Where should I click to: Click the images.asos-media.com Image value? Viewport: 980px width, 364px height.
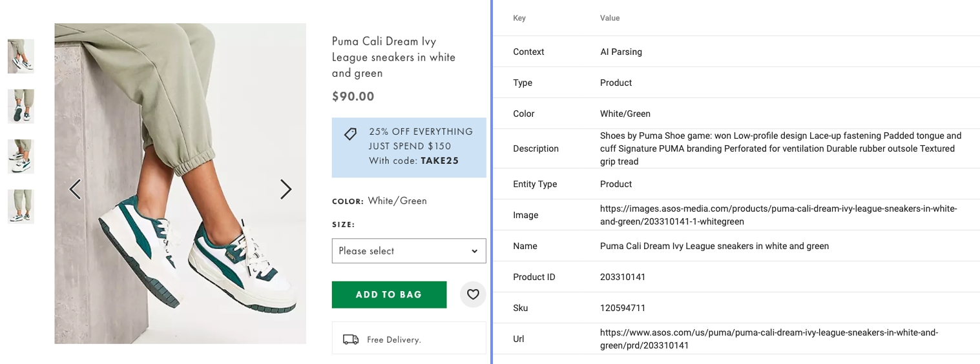[778, 215]
